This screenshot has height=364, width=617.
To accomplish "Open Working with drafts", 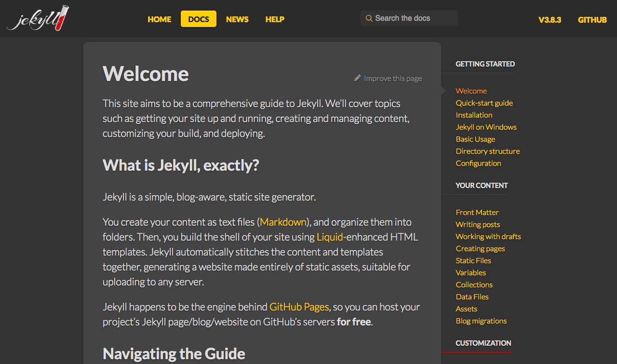I will coord(488,236).
